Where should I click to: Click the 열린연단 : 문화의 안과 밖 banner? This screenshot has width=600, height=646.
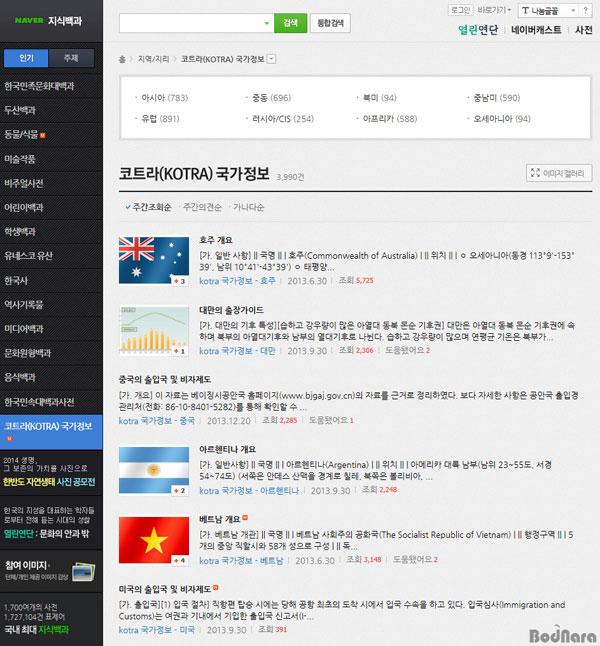pyautogui.click(x=47, y=522)
